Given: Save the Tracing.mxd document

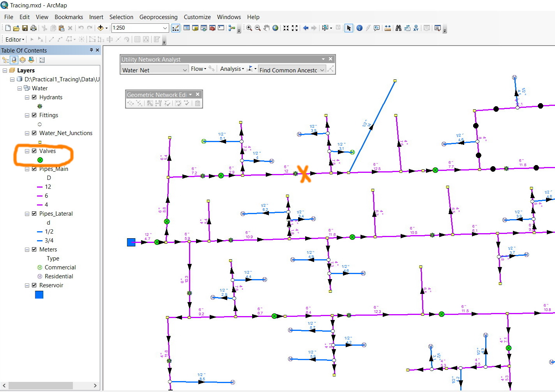Looking at the screenshot, I should click(x=25, y=28).
